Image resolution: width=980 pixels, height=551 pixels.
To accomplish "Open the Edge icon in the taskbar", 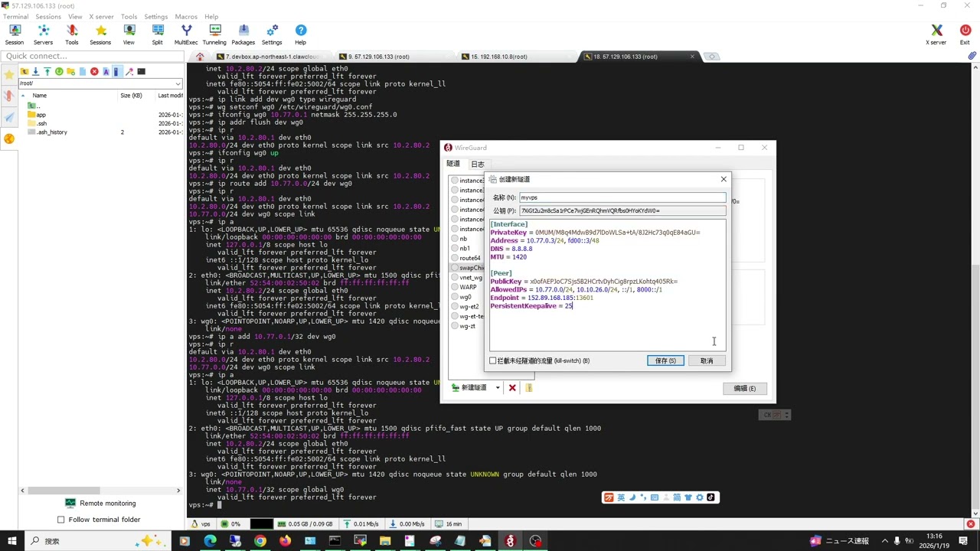I will tap(210, 541).
